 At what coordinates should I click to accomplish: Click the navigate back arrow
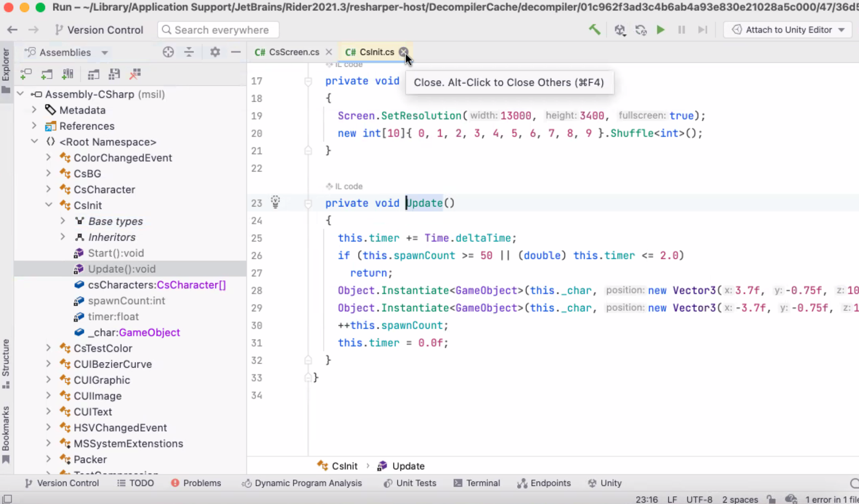pyautogui.click(x=12, y=30)
